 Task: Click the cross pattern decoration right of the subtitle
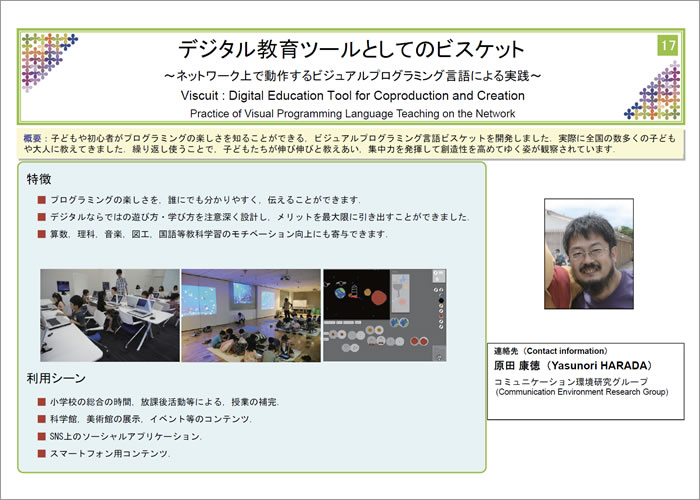pyautogui.click(x=652, y=92)
